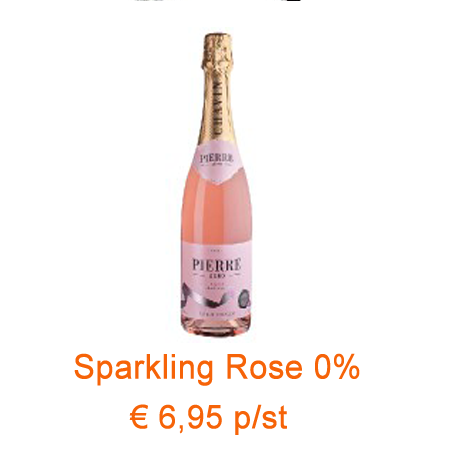Click dark cropped item at top edge

coord(293,1)
